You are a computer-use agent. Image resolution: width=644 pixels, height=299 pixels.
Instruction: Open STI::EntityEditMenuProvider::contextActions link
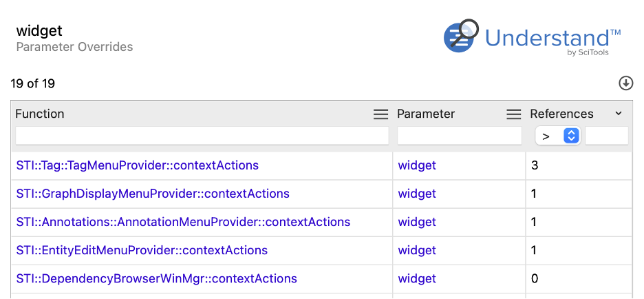click(142, 251)
